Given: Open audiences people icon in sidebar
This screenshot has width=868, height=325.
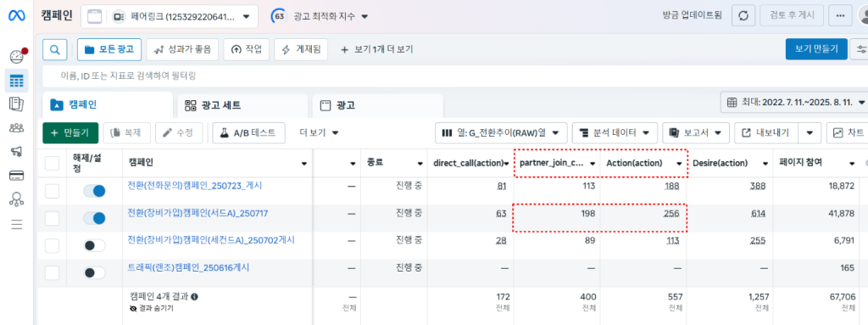Looking at the screenshot, I should (17, 128).
